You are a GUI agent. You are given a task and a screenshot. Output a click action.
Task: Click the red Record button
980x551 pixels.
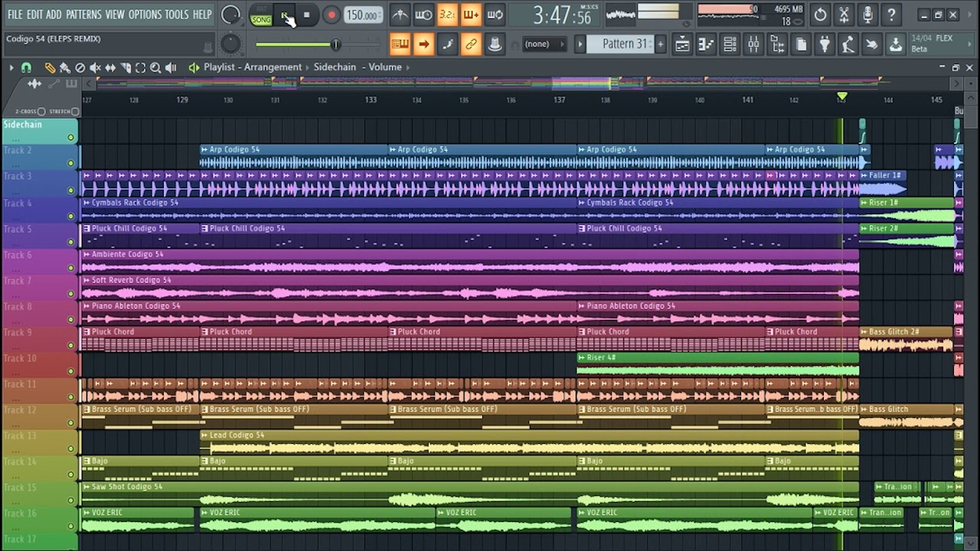click(x=332, y=15)
